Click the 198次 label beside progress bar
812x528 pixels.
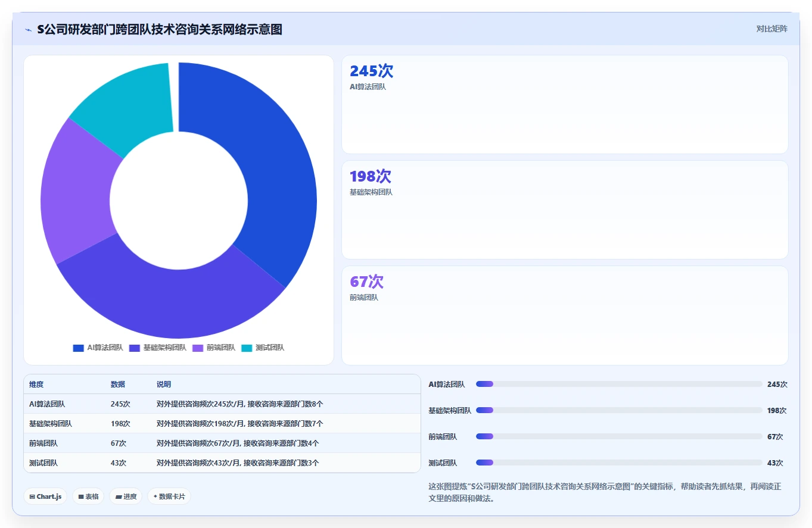pyautogui.click(x=777, y=411)
